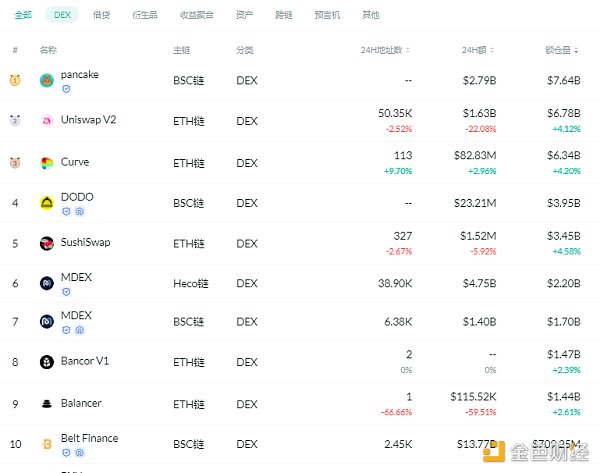The image size is (600, 473).
Task: Open the 衍生品 category tab
Action: point(145,15)
